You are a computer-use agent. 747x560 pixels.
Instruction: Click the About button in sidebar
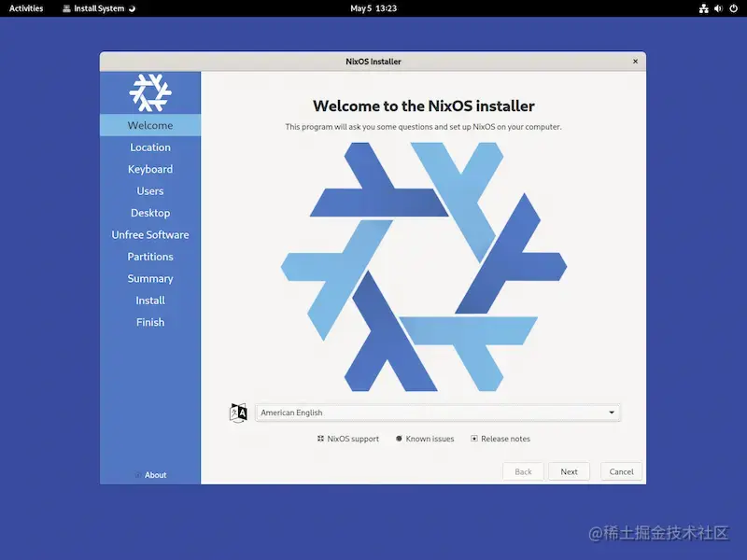tap(150, 475)
